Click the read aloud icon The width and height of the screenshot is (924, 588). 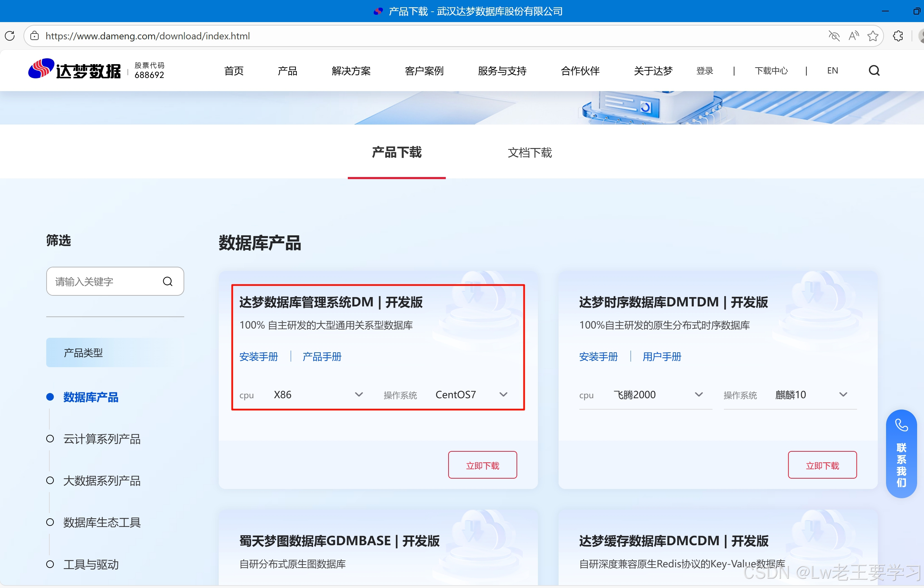853,36
